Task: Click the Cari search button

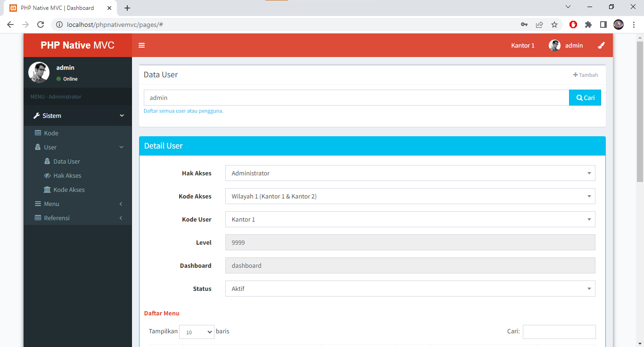Action: (x=585, y=98)
